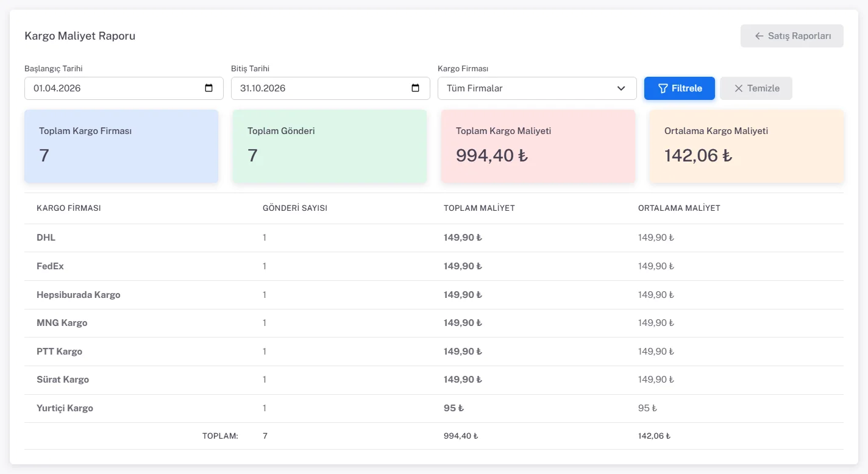Click the funnel icon on Filtrele

(663, 88)
